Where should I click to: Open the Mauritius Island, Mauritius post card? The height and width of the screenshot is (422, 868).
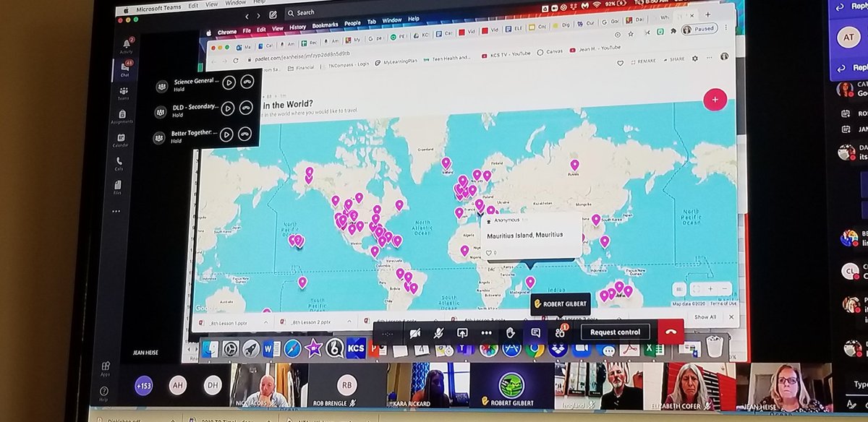click(x=532, y=236)
